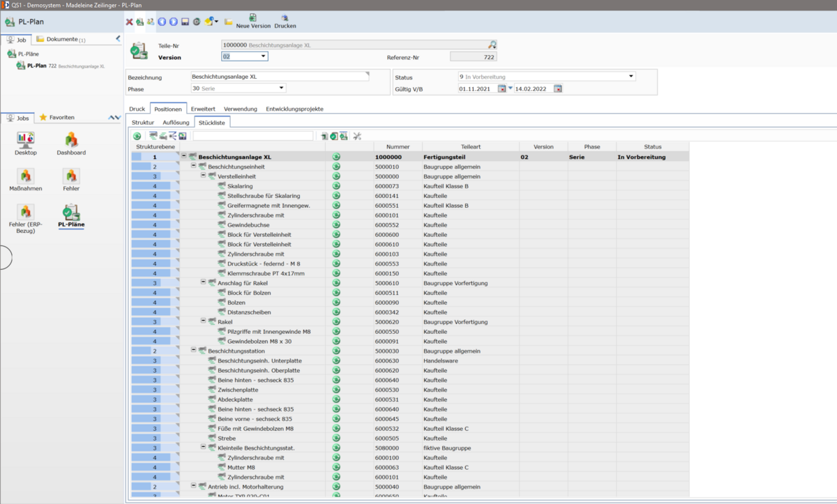Collapse the Anschlag für Rakel node
This screenshot has width=837, height=504.
[203, 283]
